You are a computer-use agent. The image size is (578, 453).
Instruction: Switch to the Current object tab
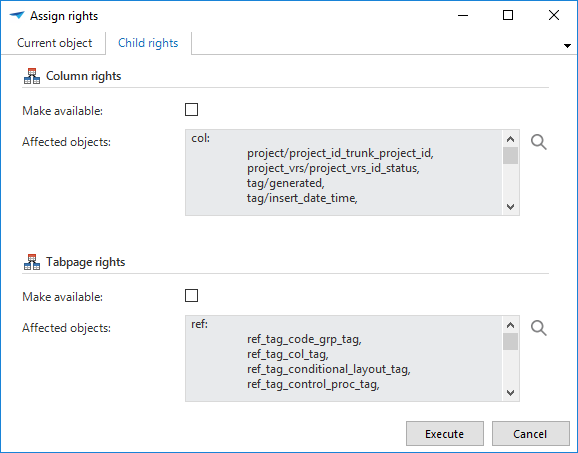pyautogui.click(x=54, y=43)
